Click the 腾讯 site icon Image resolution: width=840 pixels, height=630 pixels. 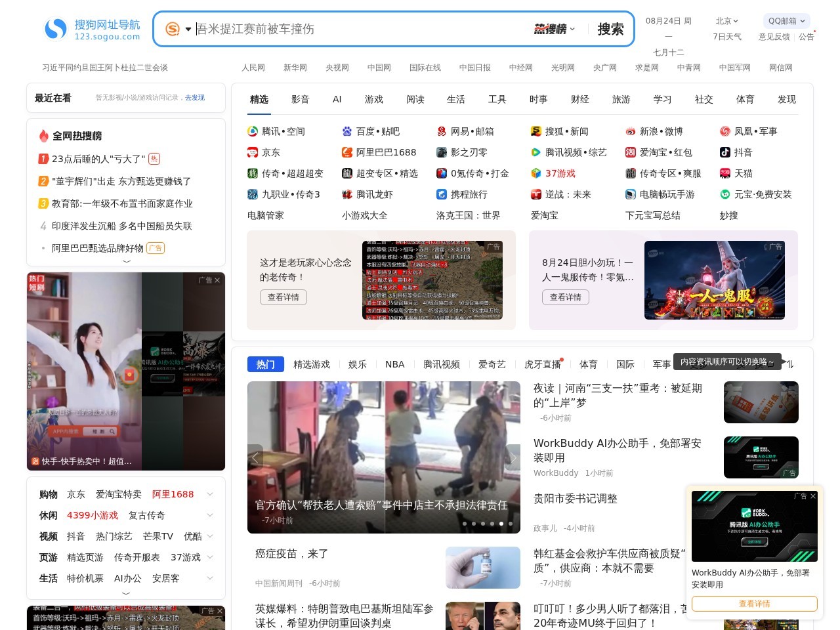pos(253,131)
